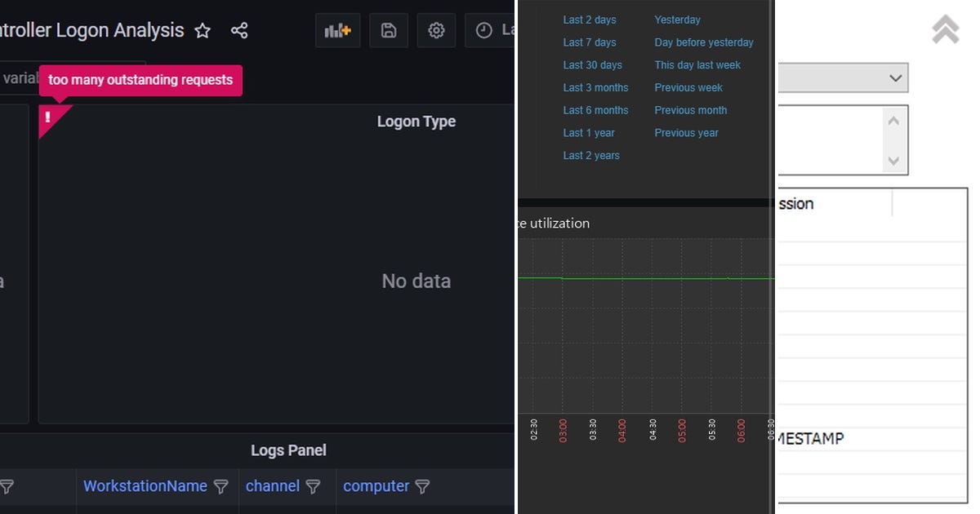
Task: Collapse the panel with the double-chevron arrows
Action: [x=945, y=29]
